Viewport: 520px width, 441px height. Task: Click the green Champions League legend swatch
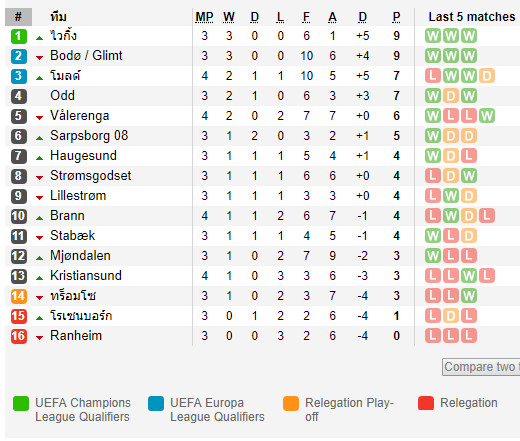click(21, 403)
